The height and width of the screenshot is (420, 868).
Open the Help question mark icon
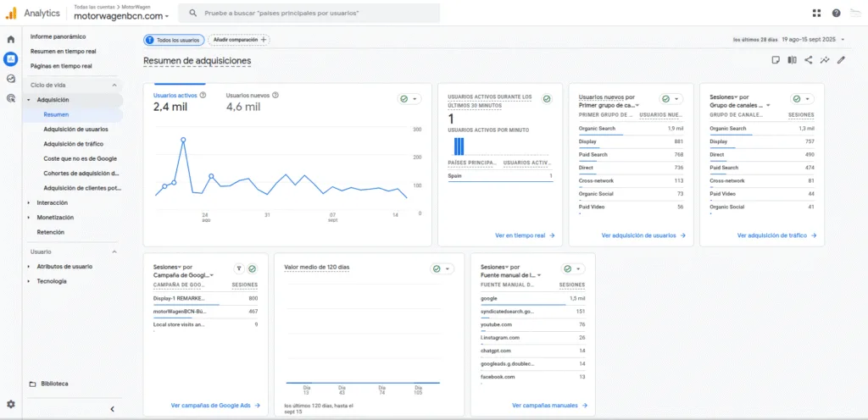[836, 14]
